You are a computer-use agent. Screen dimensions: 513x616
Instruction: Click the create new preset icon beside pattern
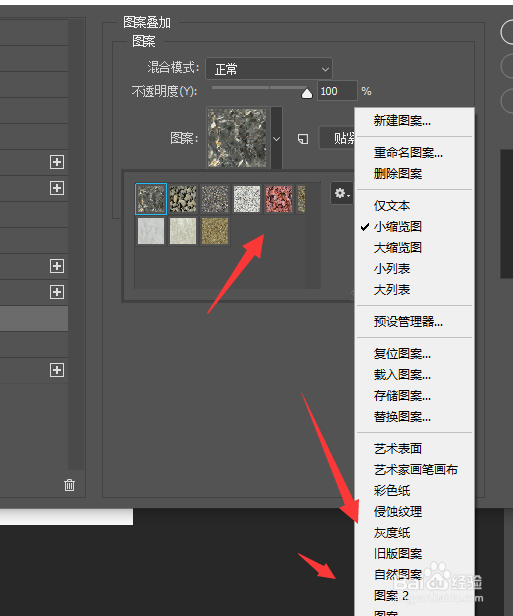[x=303, y=139]
